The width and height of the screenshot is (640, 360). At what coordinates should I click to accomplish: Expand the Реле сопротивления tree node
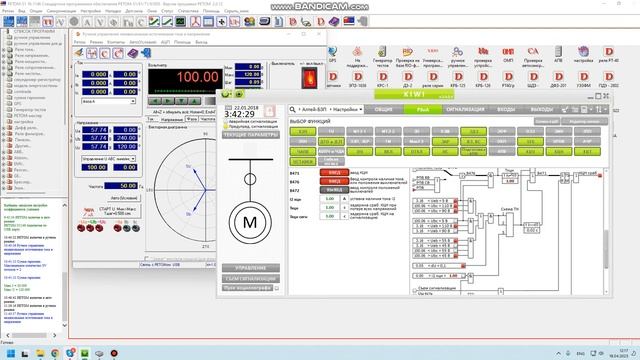[4, 68]
